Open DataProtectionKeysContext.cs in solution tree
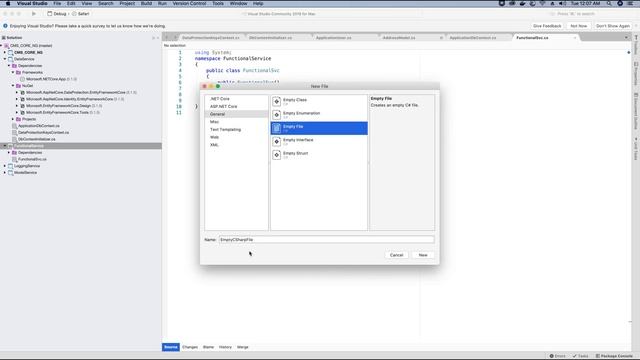Image resolution: width=640 pixels, height=360 pixels. (43, 132)
